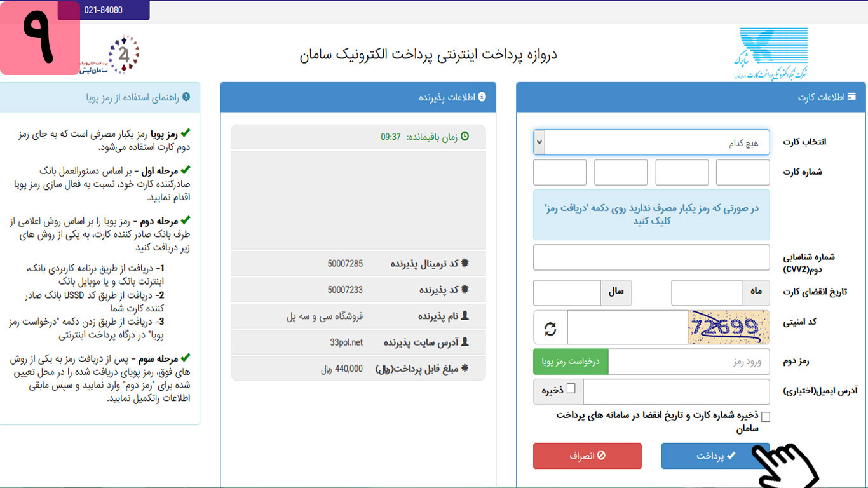Click the کد امنیتی captcha input field
This screenshot has width=868, height=488.
point(628,328)
